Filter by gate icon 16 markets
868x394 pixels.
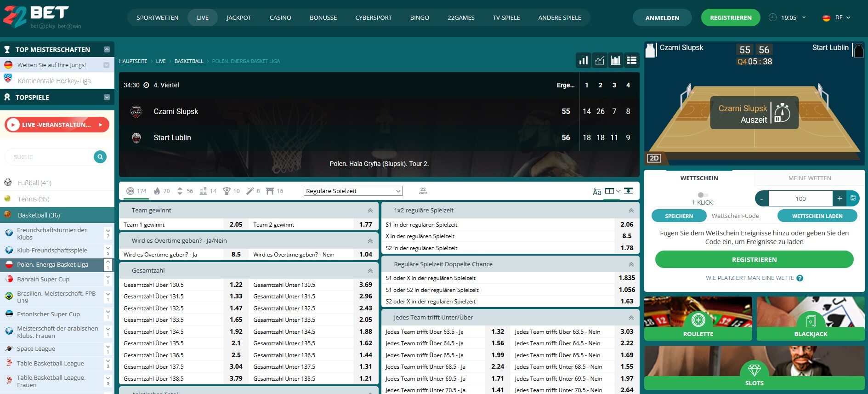274,191
